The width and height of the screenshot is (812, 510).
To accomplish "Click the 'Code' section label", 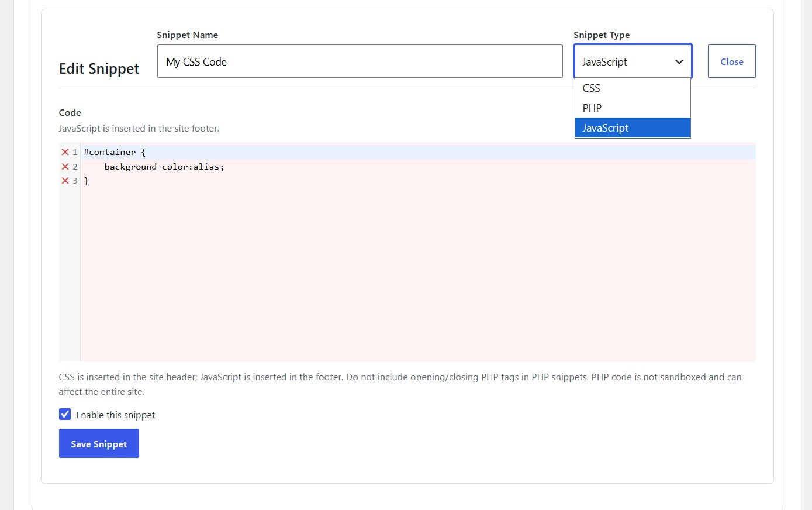I will (70, 112).
